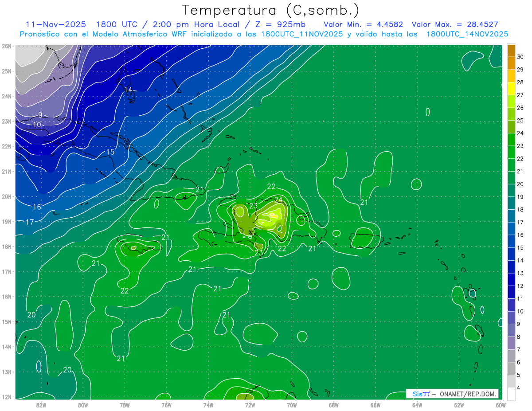
Task: Click the yellow-white temperature maximum over Hispaniola
Action: point(273,215)
